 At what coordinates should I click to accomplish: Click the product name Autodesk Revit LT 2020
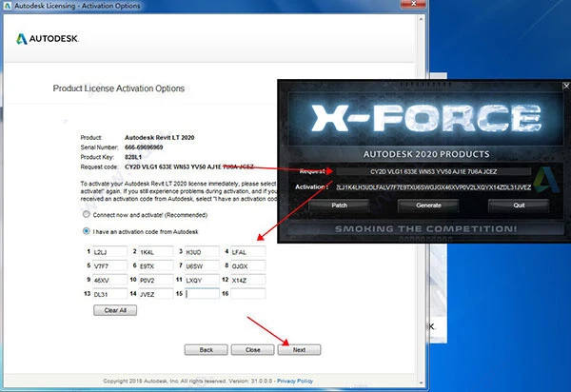pyautogui.click(x=160, y=137)
